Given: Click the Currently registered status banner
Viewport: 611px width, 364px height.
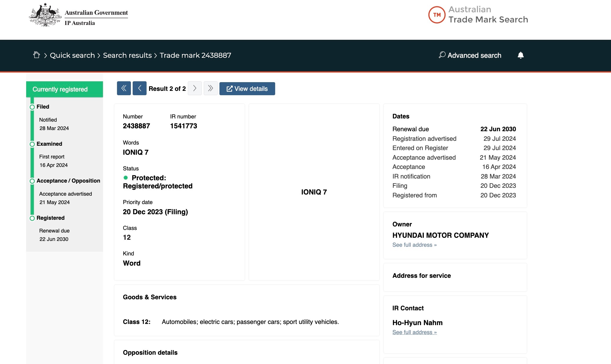Looking at the screenshot, I should 64,89.
